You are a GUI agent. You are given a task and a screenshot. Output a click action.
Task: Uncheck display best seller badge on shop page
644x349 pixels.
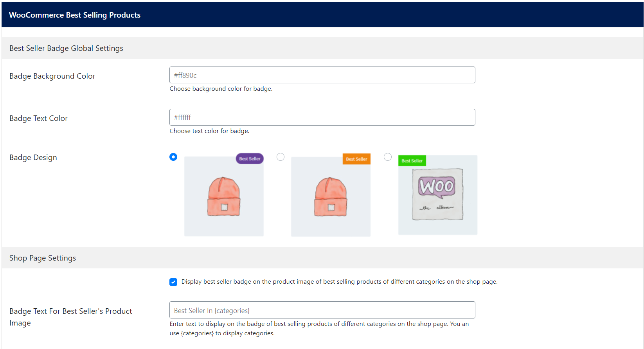[173, 282]
